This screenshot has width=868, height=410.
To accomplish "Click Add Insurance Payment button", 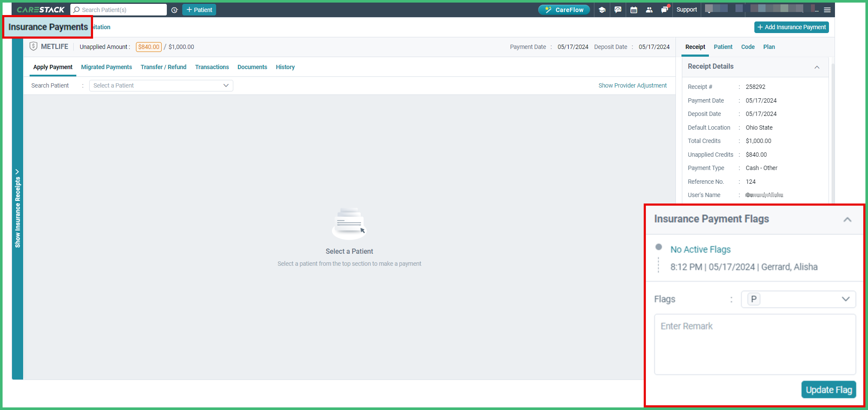I will 791,27.
